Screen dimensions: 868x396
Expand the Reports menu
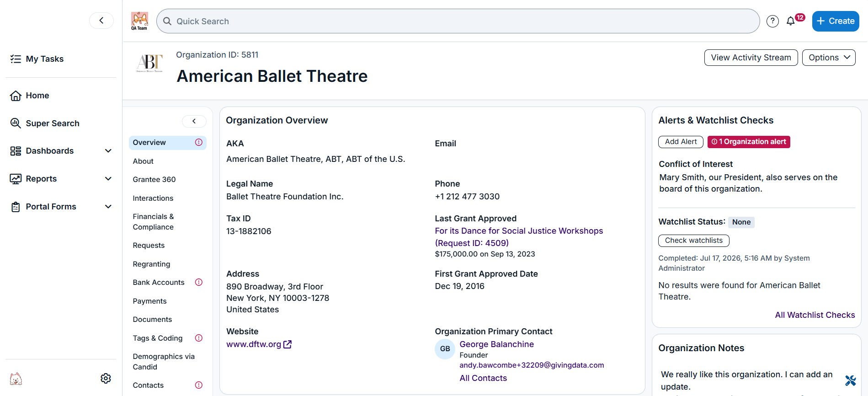pyautogui.click(x=61, y=179)
